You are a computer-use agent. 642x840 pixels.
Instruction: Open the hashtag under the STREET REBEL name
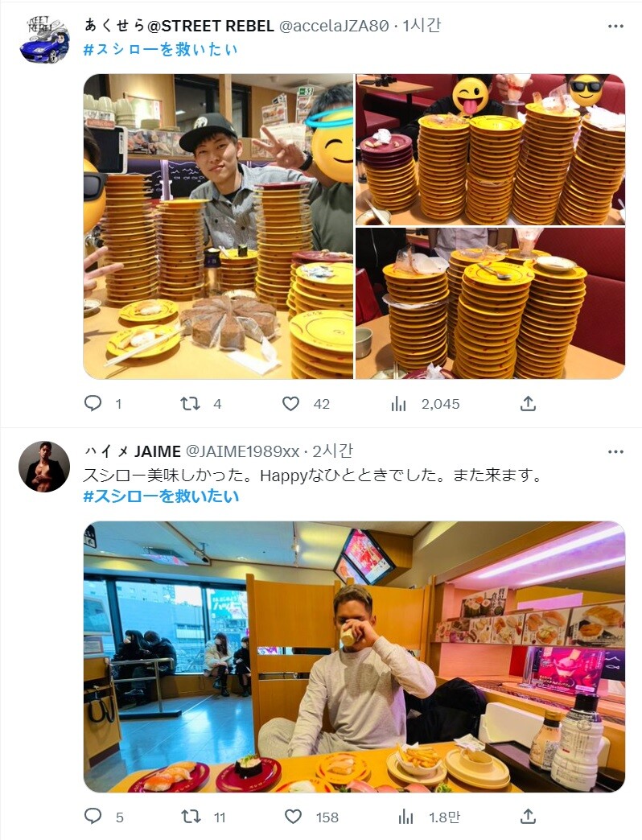tap(161, 49)
